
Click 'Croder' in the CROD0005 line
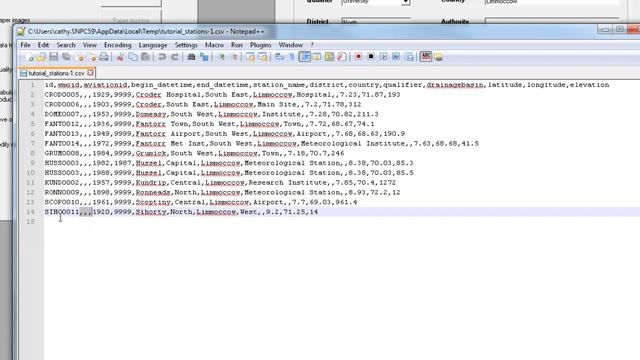(149, 95)
